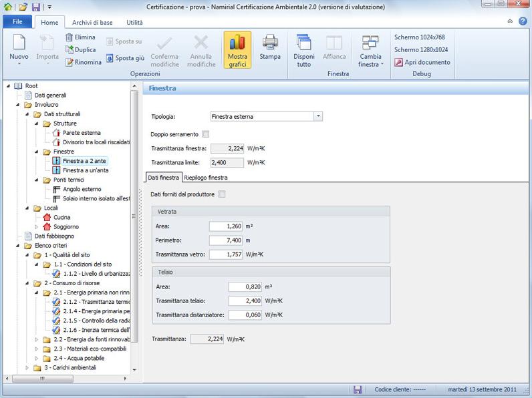Select Finestra a un'anta tree item

[86, 170]
